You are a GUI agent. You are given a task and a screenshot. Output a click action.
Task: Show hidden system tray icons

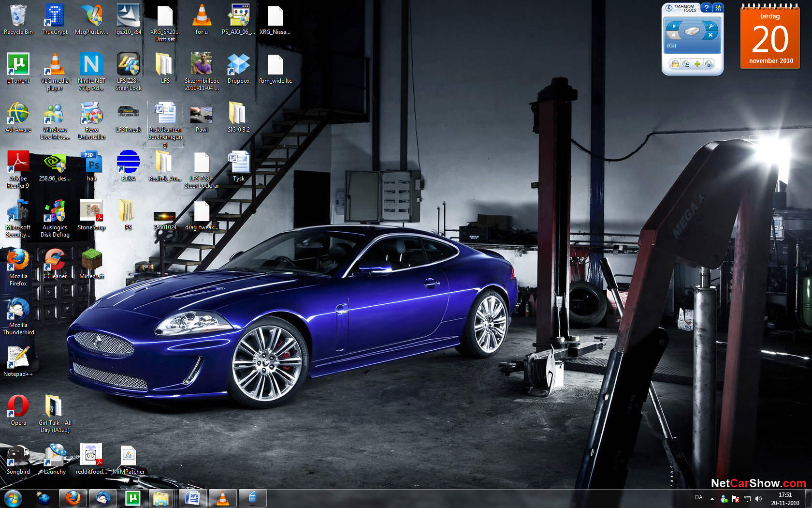[x=712, y=498]
